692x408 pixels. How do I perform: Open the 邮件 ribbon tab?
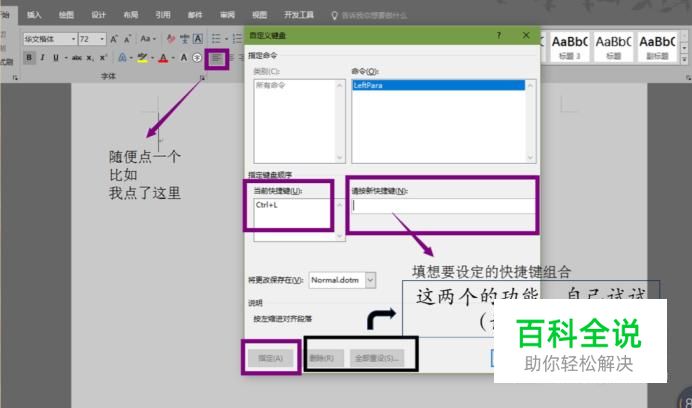point(195,15)
